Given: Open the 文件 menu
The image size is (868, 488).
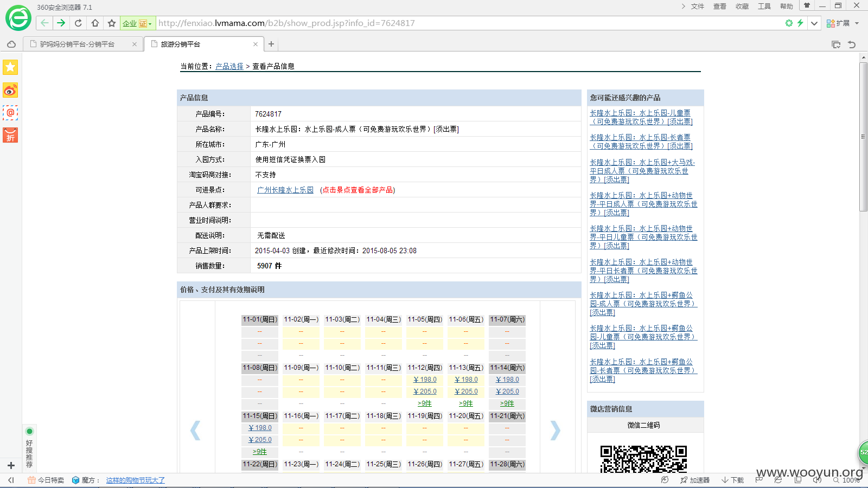Looking at the screenshot, I should pos(698,7).
